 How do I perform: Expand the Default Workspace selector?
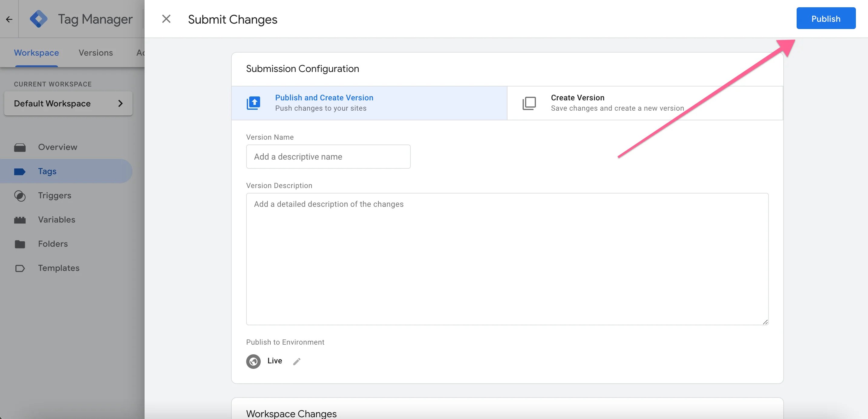click(x=68, y=103)
